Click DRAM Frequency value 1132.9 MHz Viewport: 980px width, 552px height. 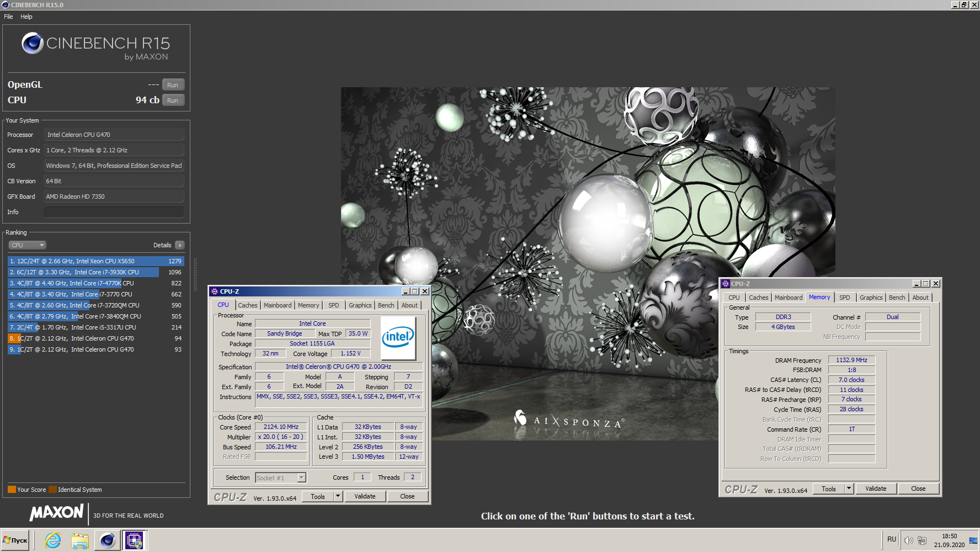[851, 360]
